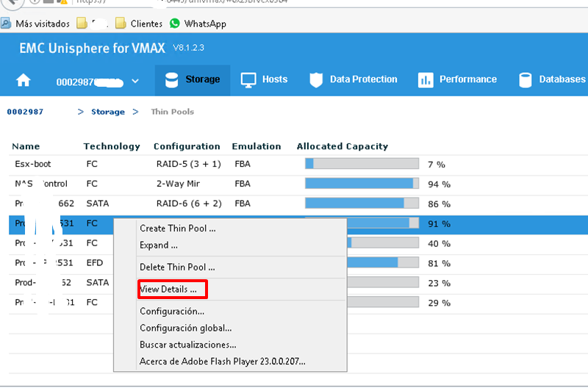The image size is (588, 388).
Task: Click the 2-Way Mir configuration cell
Action: pos(178,184)
